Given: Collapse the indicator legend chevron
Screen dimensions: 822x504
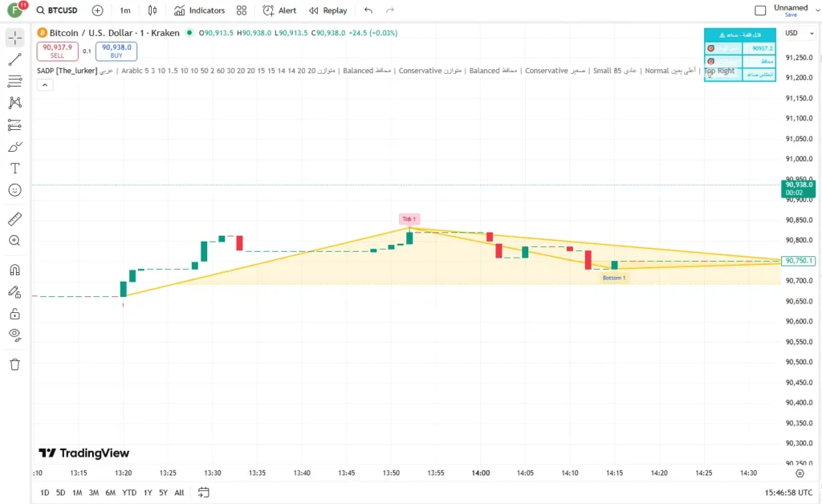Looking at the screenshot, I should [45, 85].
